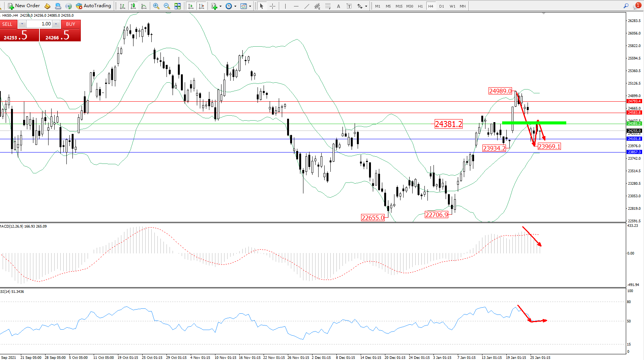Click the Zoom In magnifier icon
Image resolution: width=644 pixels, height=360 pixels.
[156, 6]
